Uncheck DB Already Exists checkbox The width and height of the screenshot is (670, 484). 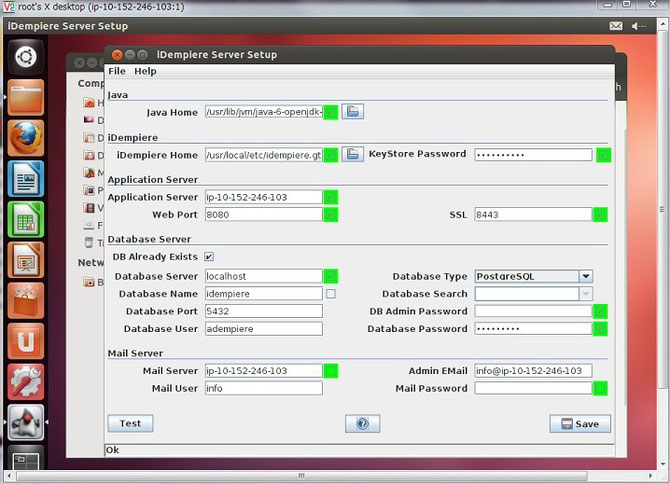click(209, 257)
